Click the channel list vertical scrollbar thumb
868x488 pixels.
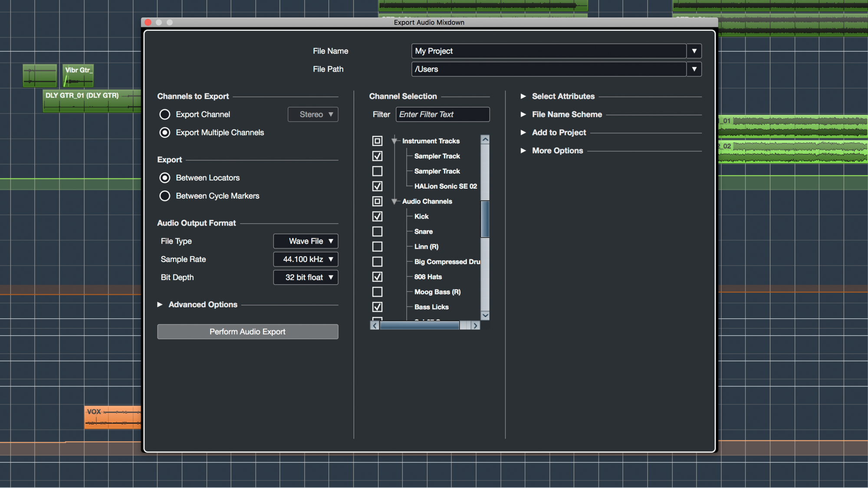485,219
